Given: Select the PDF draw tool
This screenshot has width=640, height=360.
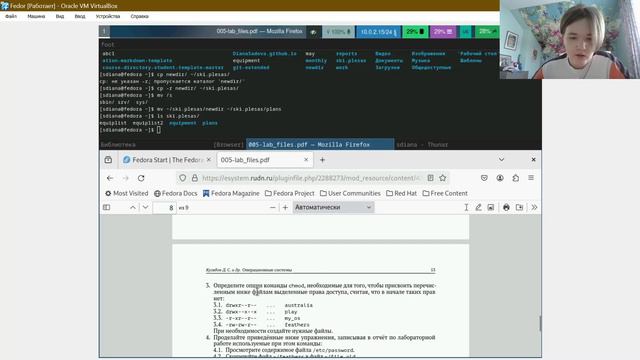Looking at the screenshot, I should pos(478,207).
